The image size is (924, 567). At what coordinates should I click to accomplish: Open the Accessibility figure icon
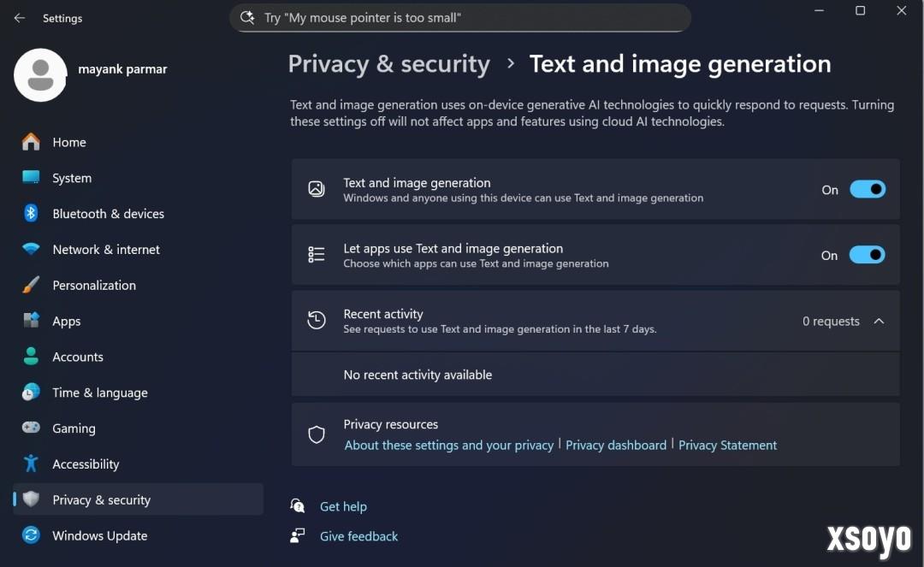[x=32, y=464]
